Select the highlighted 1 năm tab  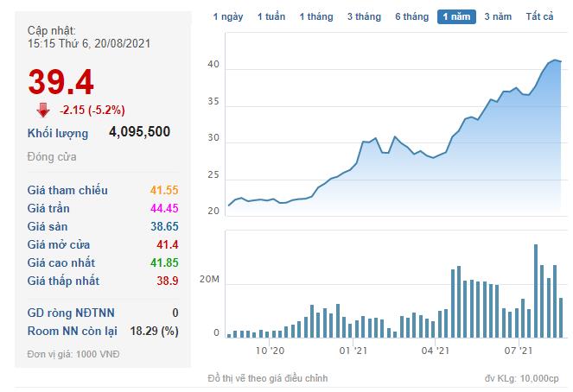pyautogui.click(x=456, y=16)
